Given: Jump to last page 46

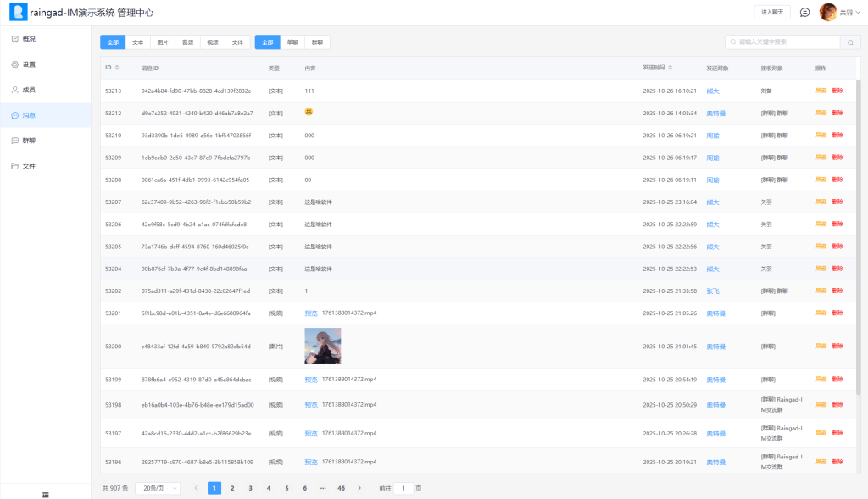Looking at the screenshot, I should [x=341, y=488].
